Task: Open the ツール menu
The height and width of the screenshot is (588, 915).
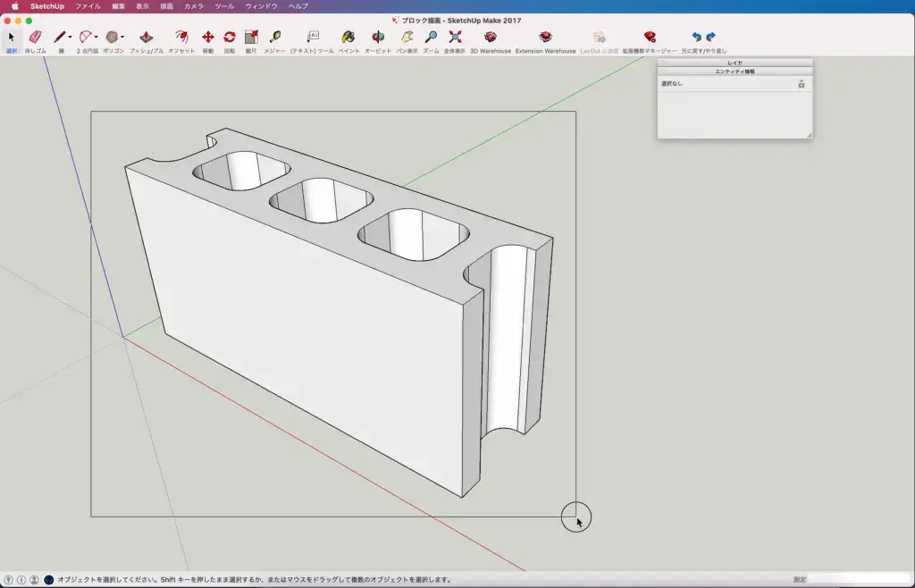Action: click(224, 6)
